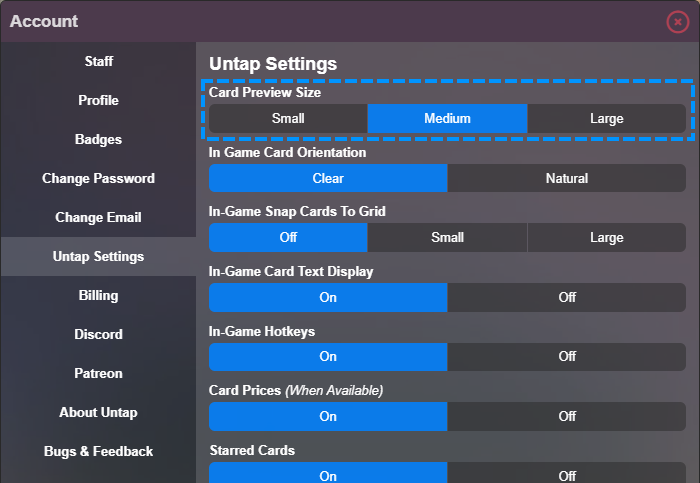Close the Account dialog with the X icon
The image size is (700, 483).
click(x=678, y=21)
